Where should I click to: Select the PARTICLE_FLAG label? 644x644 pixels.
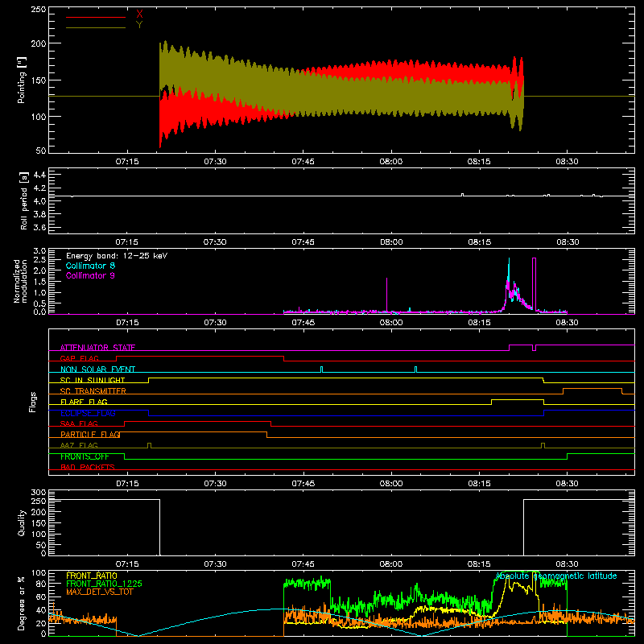pos(90,434)
